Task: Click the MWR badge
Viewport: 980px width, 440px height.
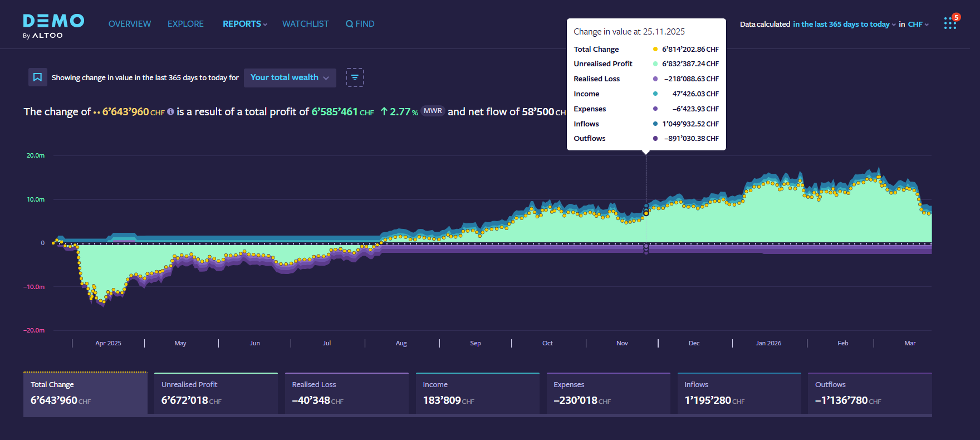Action: click(x=433, y=111)
